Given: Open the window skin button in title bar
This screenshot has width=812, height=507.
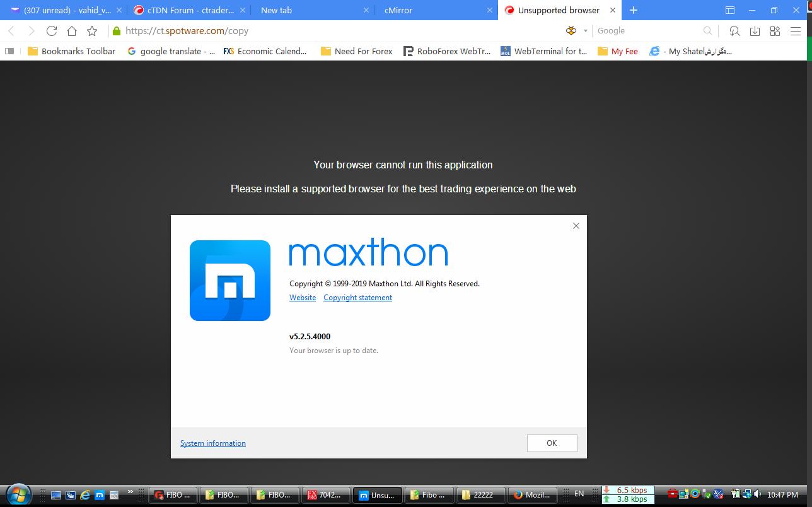Looking at the screenshot, I should [x=730, y=10].
